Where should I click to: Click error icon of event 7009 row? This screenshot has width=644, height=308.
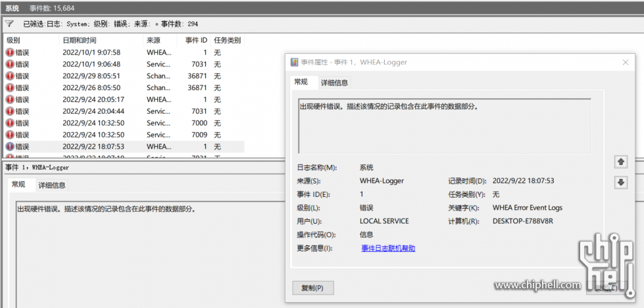(10, 135)
